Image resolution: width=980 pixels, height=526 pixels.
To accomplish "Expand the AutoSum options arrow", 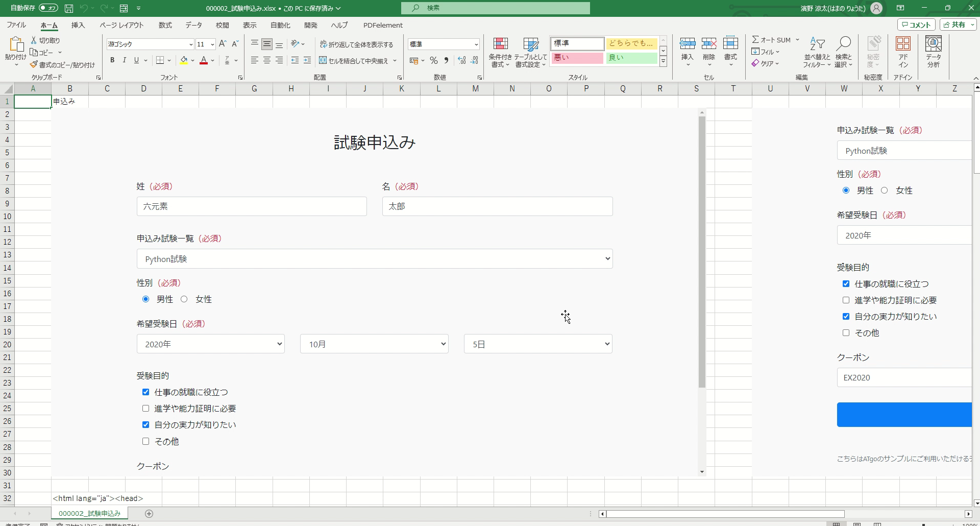I will [x=797, y=40].
